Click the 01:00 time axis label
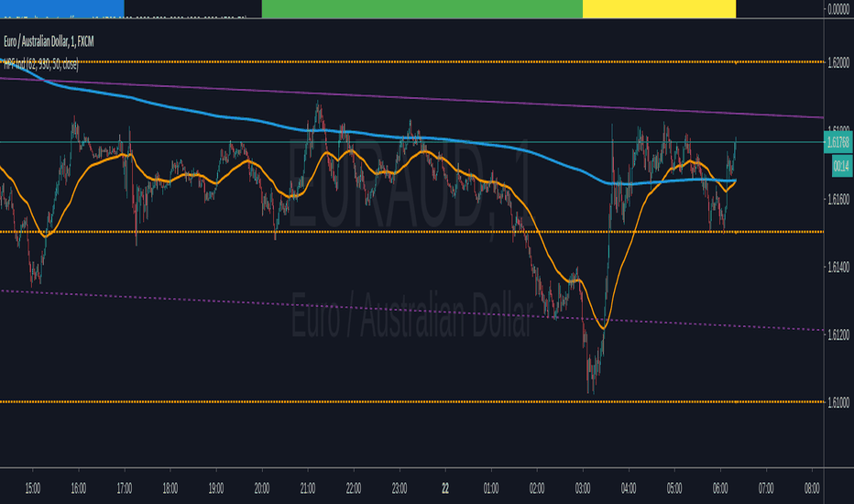Image resolution: width=854 pixels, height=504 pixels. [491, 488]
